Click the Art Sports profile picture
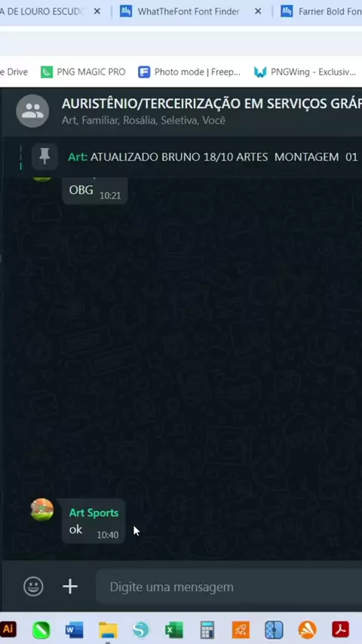The image size is (362, 644). coord(42,510)
